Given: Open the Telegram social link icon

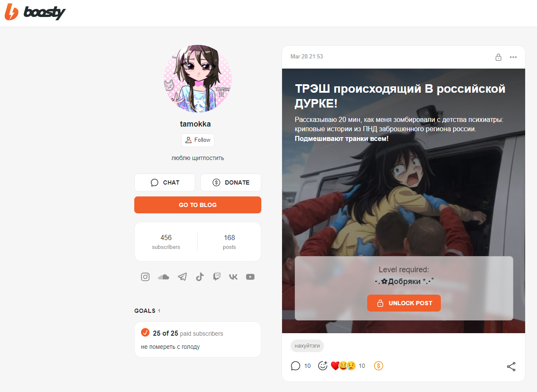Looking at the screenshot, I should (x=182, y=277).
